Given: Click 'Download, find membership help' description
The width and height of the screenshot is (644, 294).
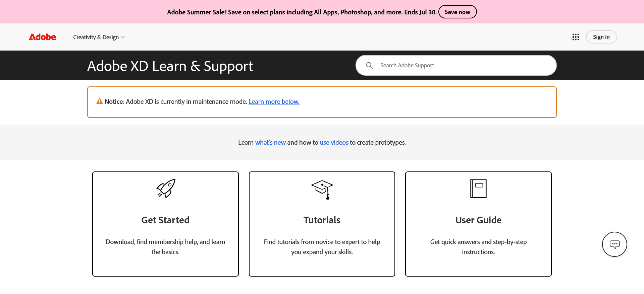Looking at the screenshot, I should (x=165, y=247).
